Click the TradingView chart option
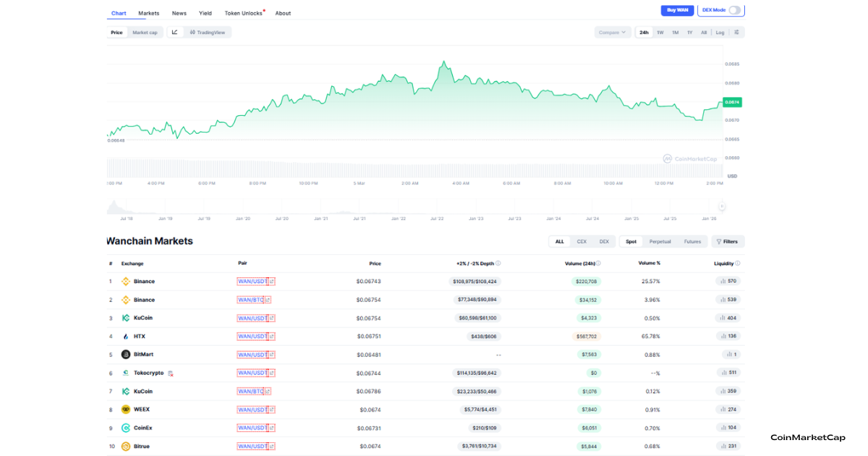The height and width of the screenshot is (456, 868). 207,32
